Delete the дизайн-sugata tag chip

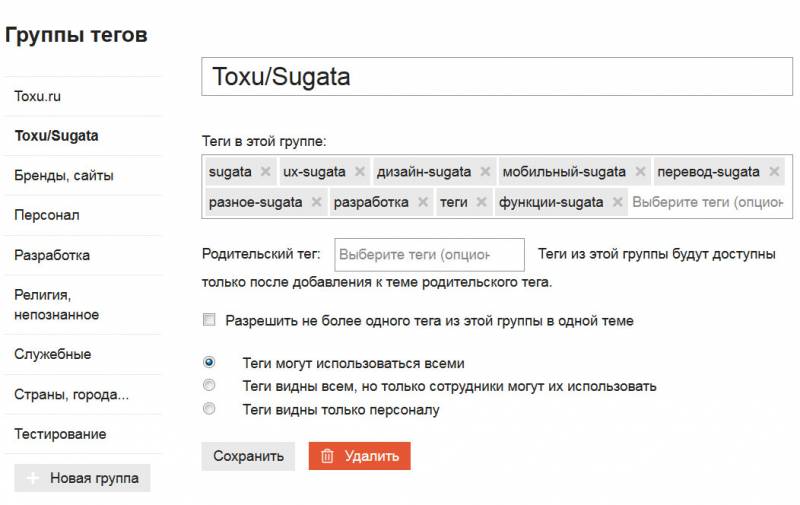coord(485,171)
